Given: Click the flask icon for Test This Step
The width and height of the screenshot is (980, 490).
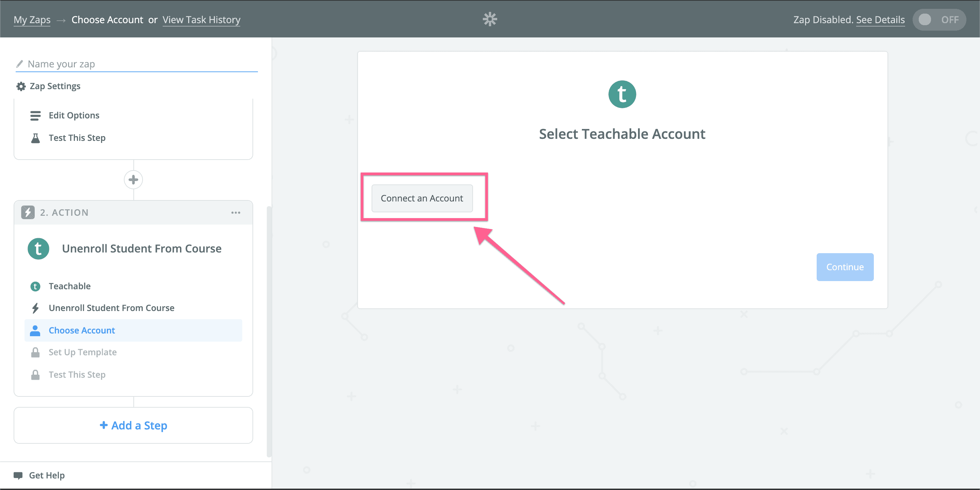Looking at the screenshot, I should (x=35, y=138).
